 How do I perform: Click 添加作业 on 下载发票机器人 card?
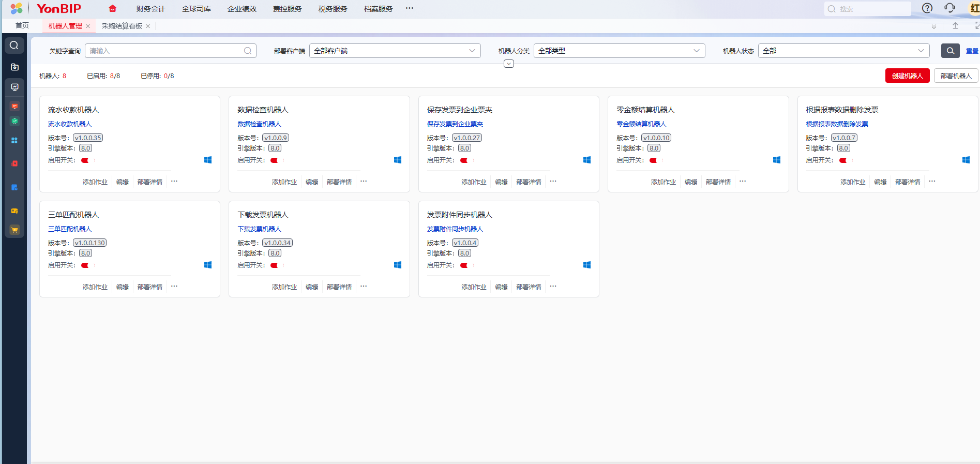[x=284, y=287]
